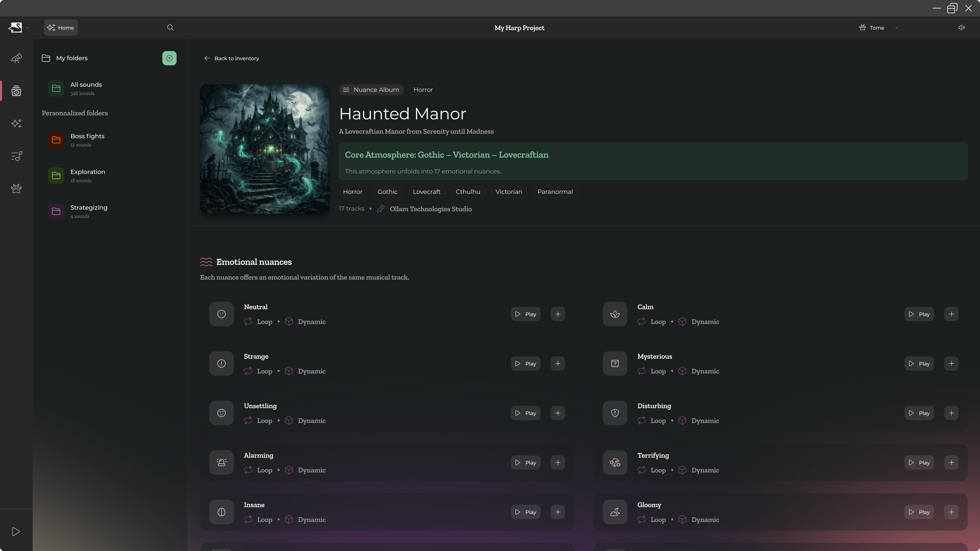Open the music playlist sidebar icon
Image resolution: width=980 pixels, height=551 pixels.
click(x=16, y=156)
